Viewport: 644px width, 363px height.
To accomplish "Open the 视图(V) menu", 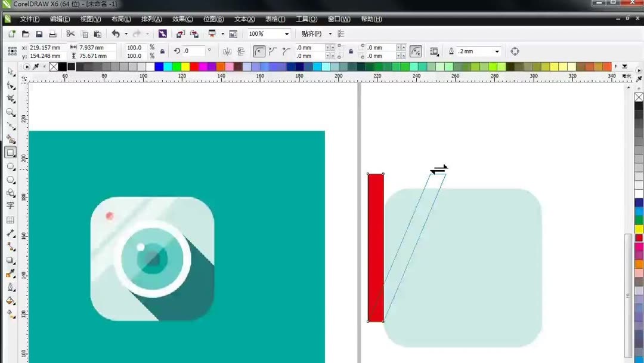I will click(x=91, y=19).
